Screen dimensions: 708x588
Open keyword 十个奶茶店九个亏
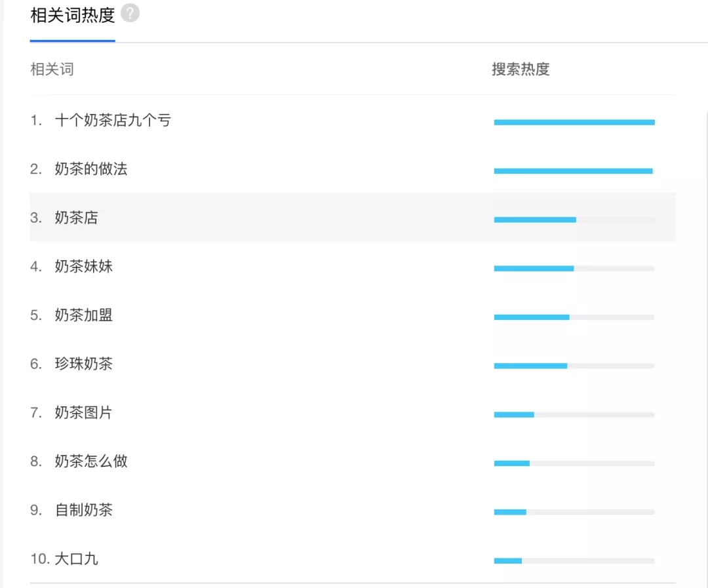pyautogui.click(x=113, y=121)
